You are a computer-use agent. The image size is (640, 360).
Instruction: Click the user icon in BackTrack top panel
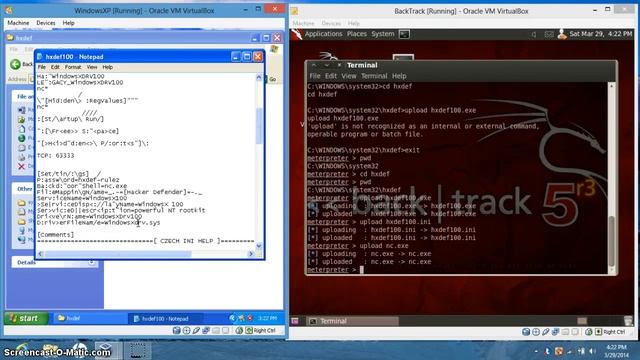pos(562,34)
